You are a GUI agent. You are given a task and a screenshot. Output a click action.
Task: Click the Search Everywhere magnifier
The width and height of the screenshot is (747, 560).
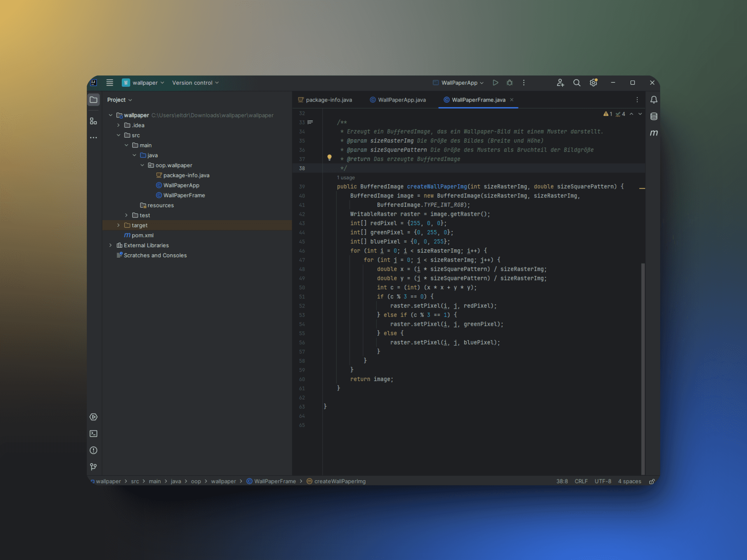577,82
